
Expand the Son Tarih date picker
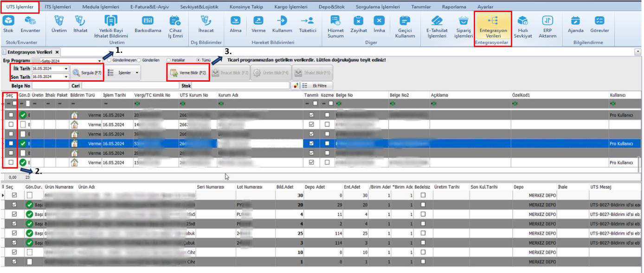(66, 76)
